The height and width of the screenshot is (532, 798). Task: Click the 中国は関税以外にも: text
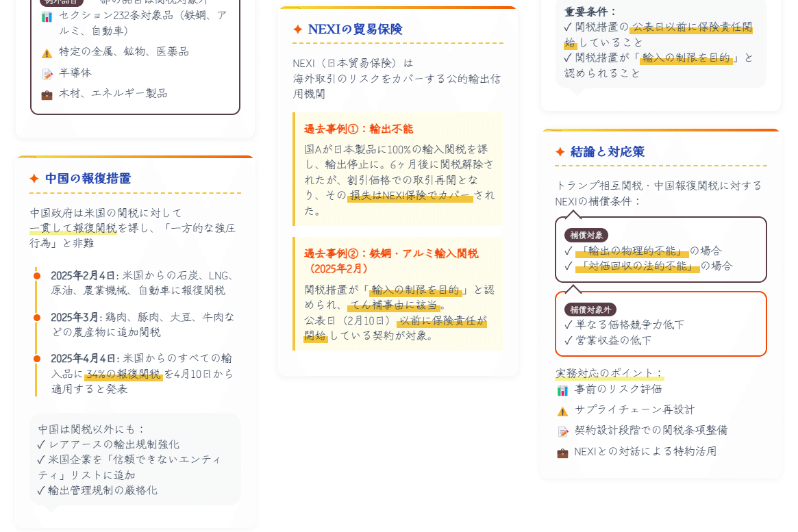[x=92, y=429]
